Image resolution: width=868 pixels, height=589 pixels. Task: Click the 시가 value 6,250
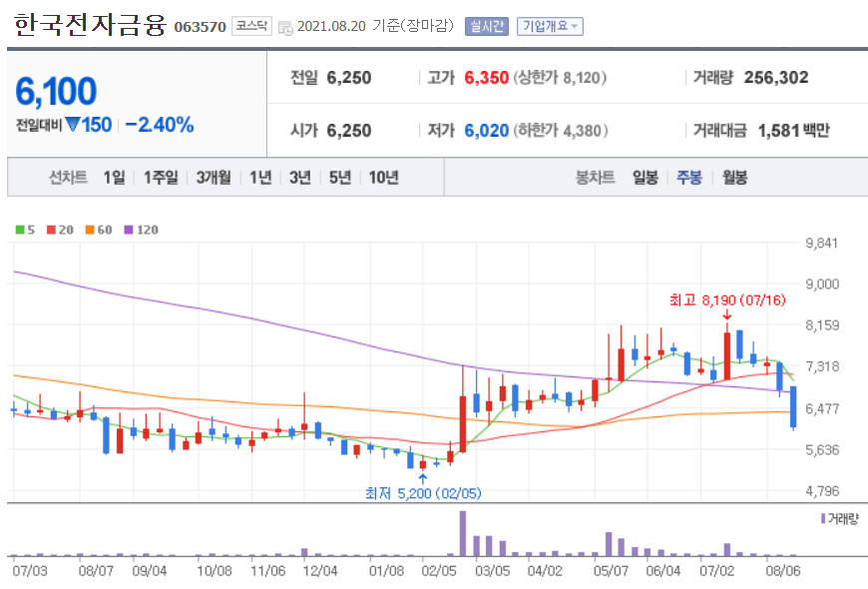(x=349, y=131)
